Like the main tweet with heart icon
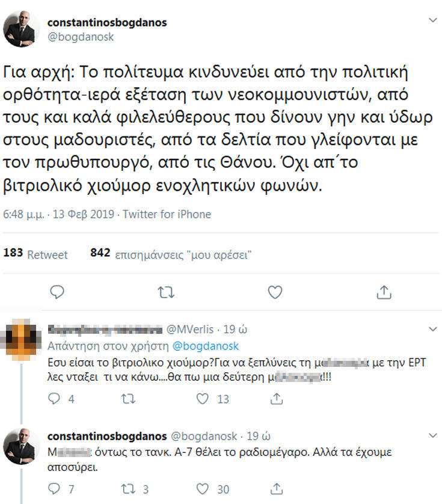This screenshot has height=504, width=442. click(275, 292)
